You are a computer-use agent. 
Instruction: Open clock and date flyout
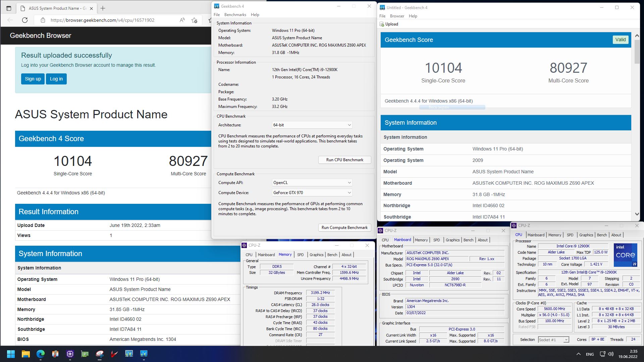tap(628, 354)
